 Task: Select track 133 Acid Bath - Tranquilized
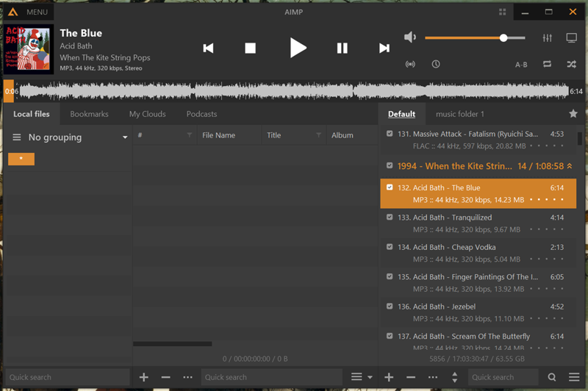[x=478, y=223]
